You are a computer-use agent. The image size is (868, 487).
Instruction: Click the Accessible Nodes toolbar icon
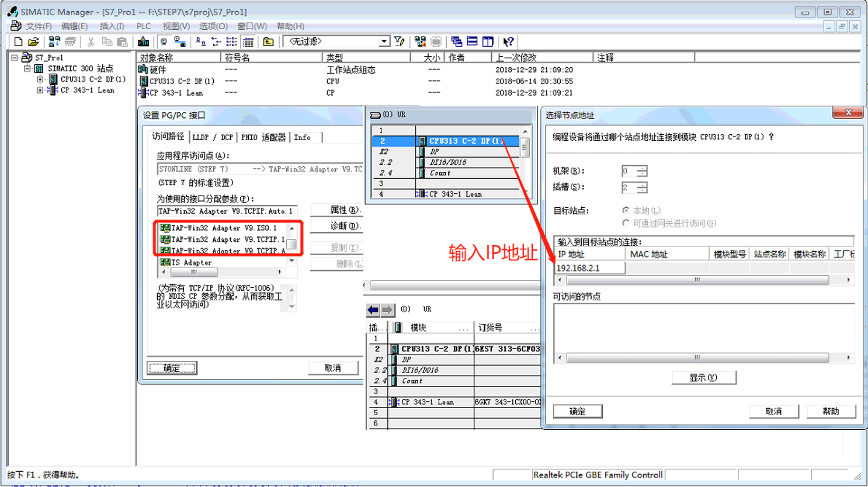[54, 41]
